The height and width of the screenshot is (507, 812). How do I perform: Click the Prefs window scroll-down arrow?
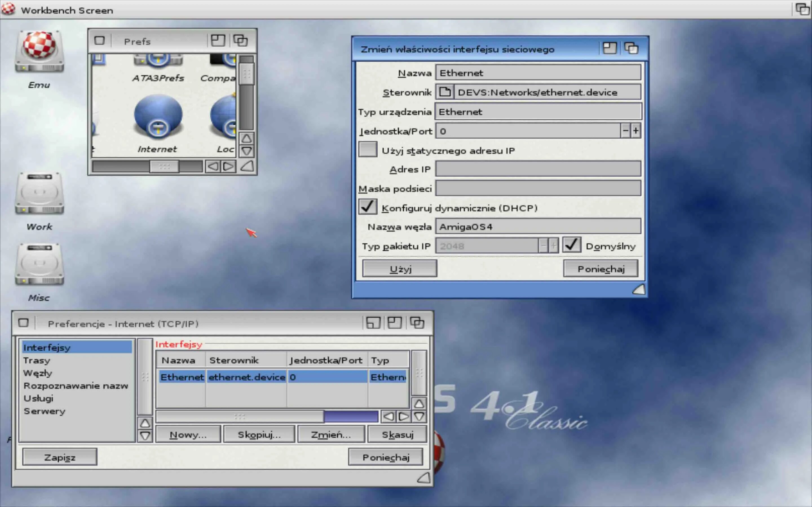tap(247, 151)
